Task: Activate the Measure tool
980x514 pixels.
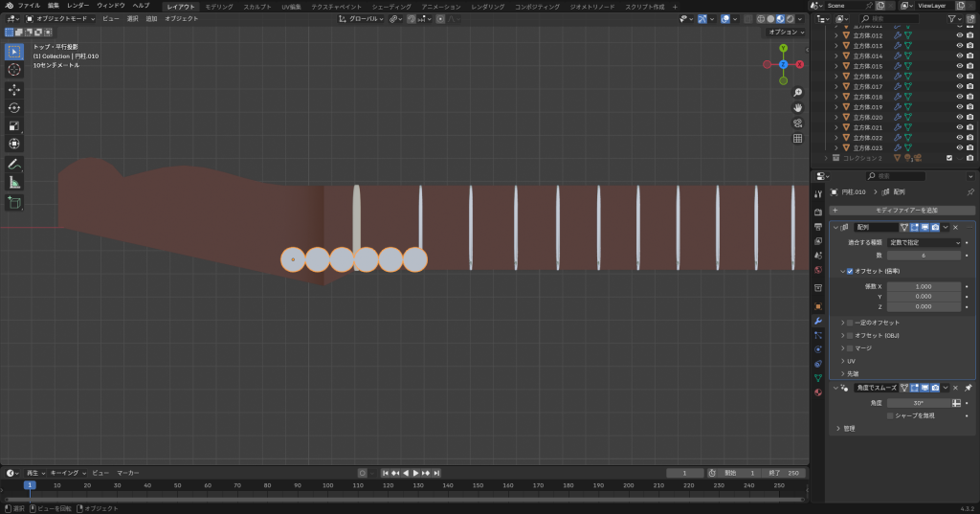Action: point(14,182)
